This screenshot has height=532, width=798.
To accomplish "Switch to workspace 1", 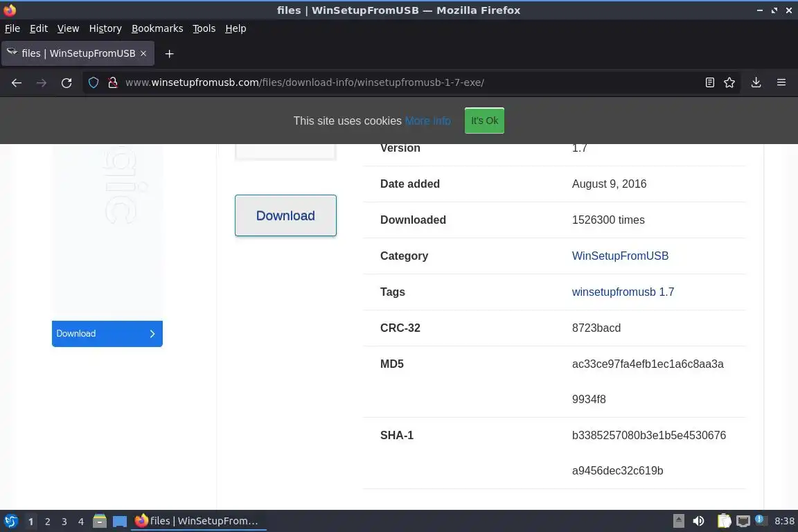I will tap(30, 522).
